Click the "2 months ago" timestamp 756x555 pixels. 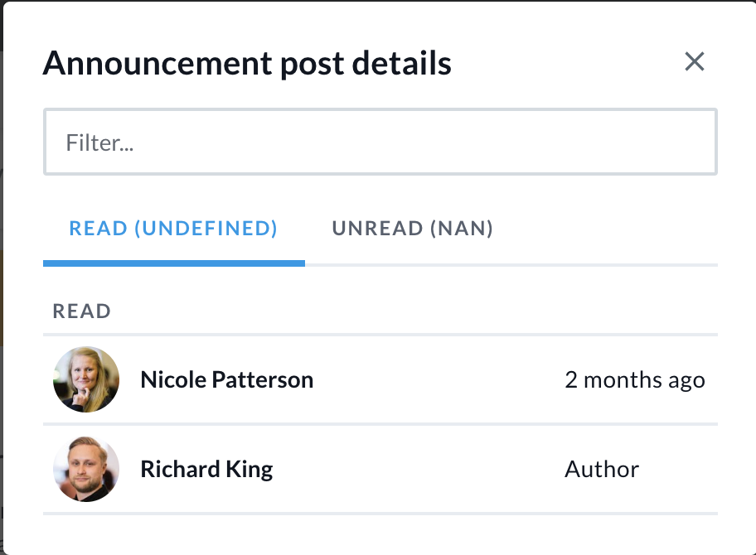pyautogui.click(x=634, y=380)
